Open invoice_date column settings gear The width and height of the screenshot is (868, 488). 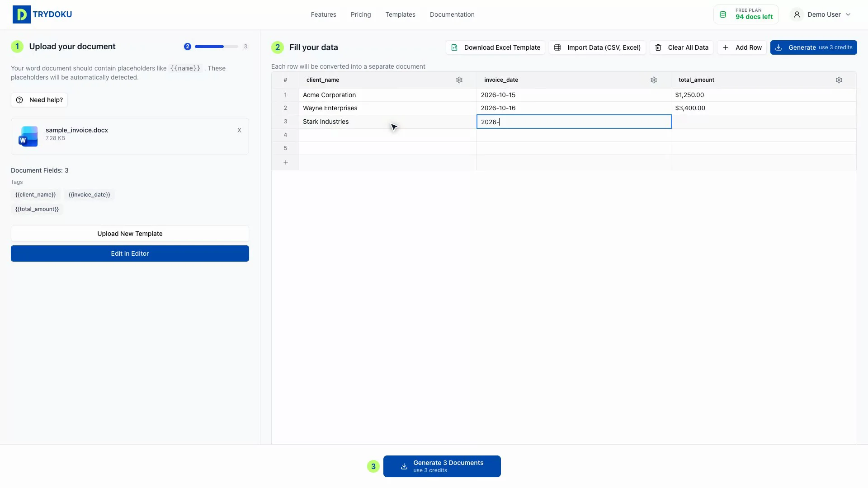point(654,80)
